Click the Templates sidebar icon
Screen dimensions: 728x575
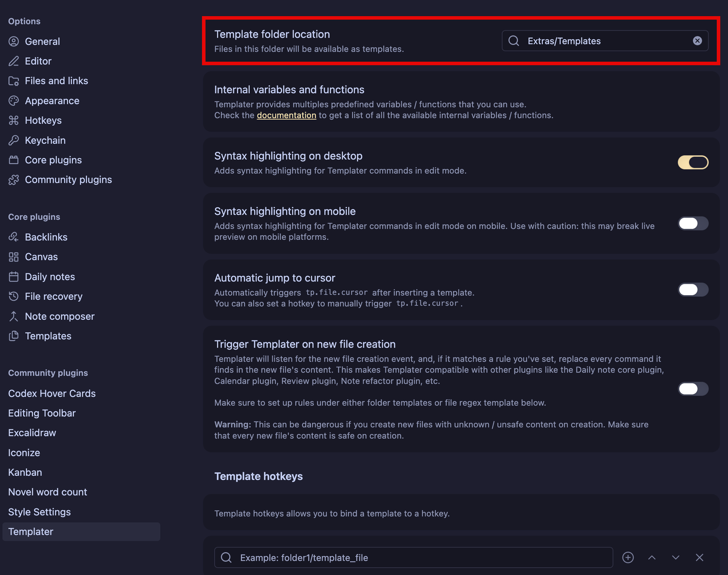(x=13, y=336)
